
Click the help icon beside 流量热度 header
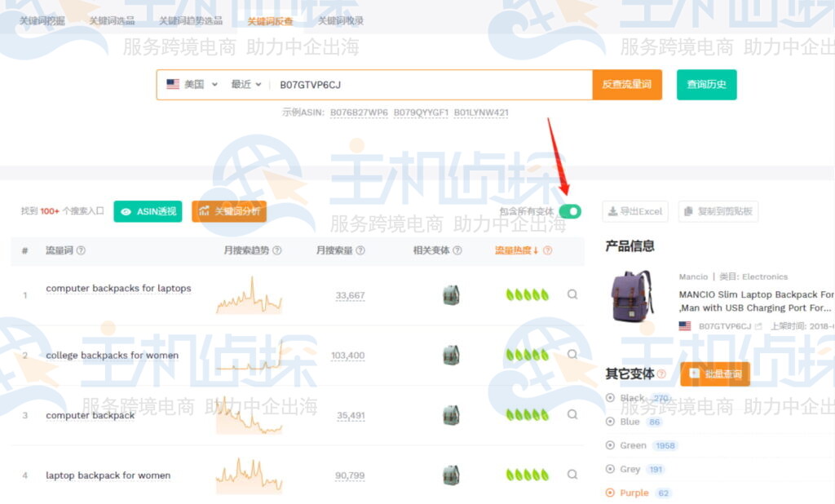tap(548, 249)
